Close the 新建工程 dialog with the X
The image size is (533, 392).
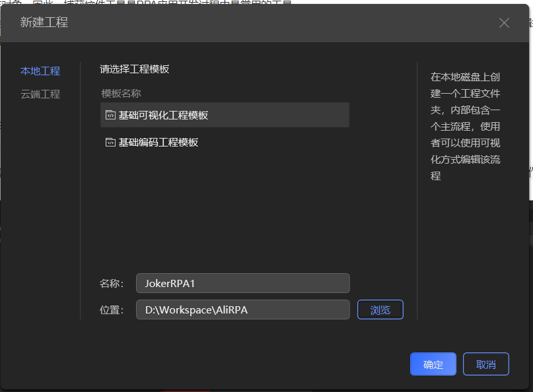(x=504, y=22)
